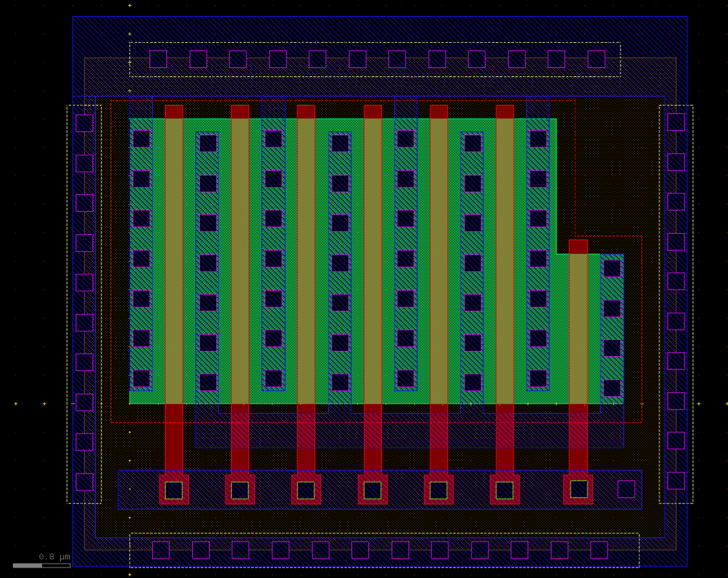The height and width of the screenshot is (578, 728).
Task: Click the first contact in the top guard ring row
Action: tap(159, 60)
